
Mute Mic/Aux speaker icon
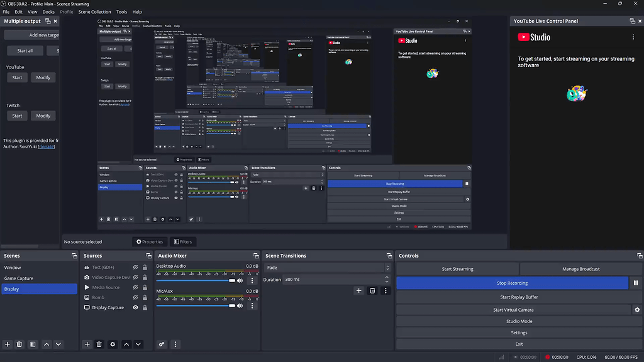point(240,306)
